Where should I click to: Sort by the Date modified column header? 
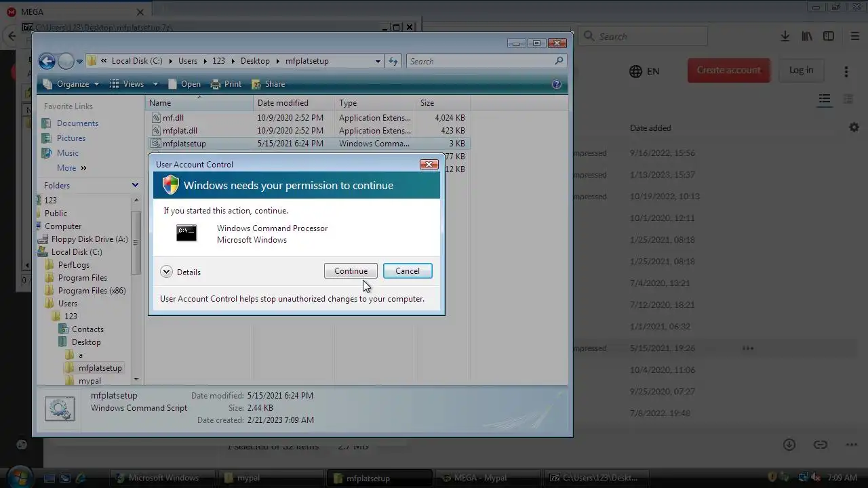coord(294,103)
